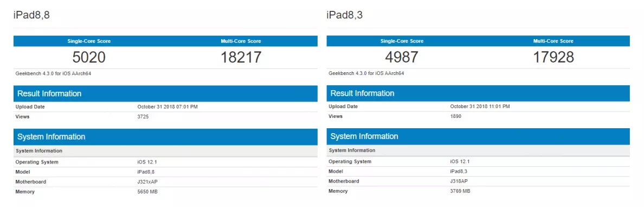Select the single-core score 5020
Screen dimensions: 644x207
pyautogui.click(x=89, y=57)
